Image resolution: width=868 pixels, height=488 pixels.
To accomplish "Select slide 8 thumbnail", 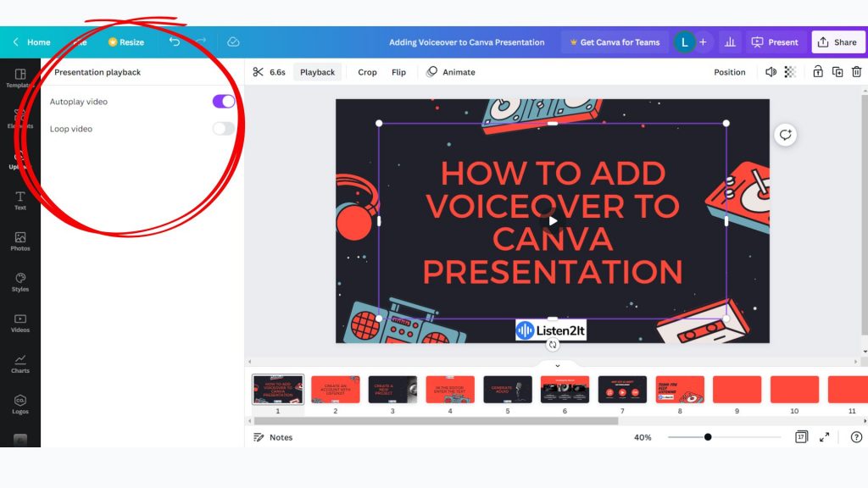I will [x=680, y=390].
